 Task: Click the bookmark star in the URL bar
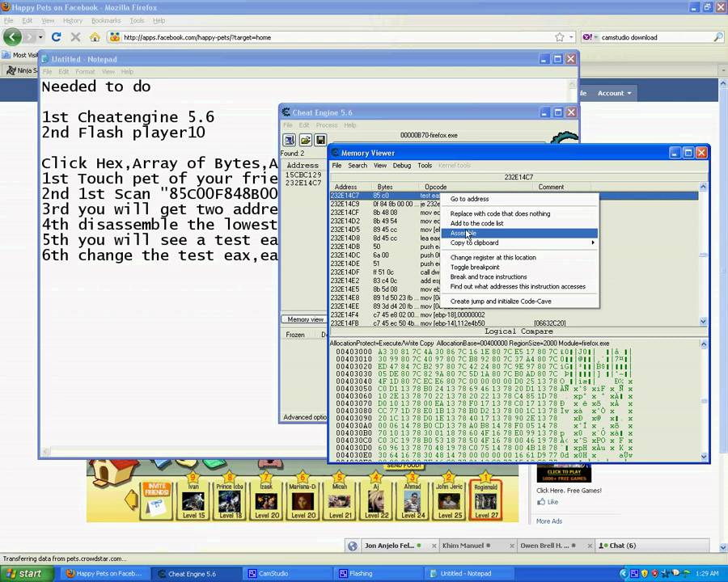560,37
